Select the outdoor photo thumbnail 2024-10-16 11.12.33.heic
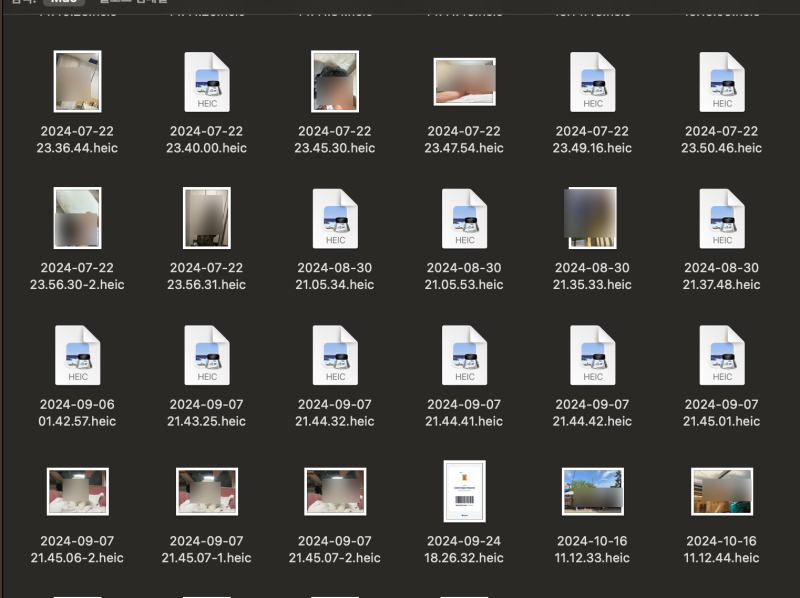The width and height of the screenshot is (800, 598). tap(592, 491)
